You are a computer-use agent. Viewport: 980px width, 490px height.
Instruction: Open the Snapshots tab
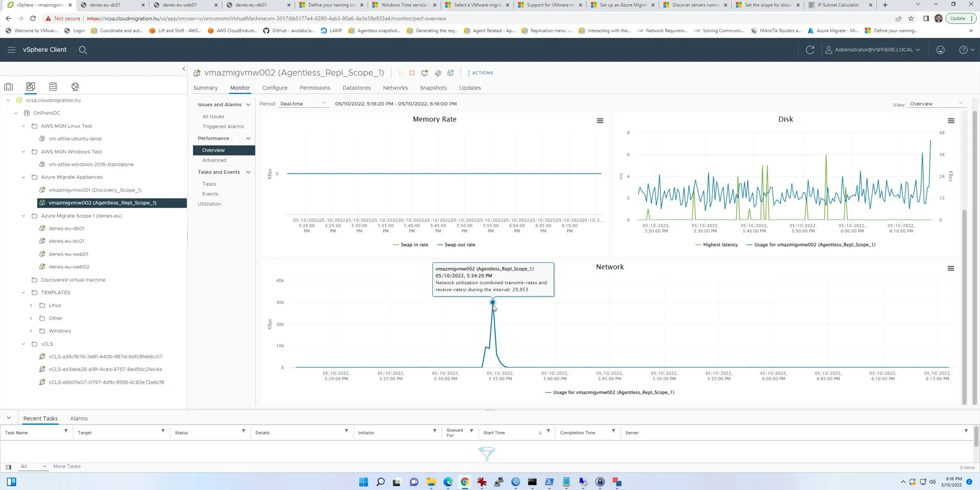coord(433,88)
